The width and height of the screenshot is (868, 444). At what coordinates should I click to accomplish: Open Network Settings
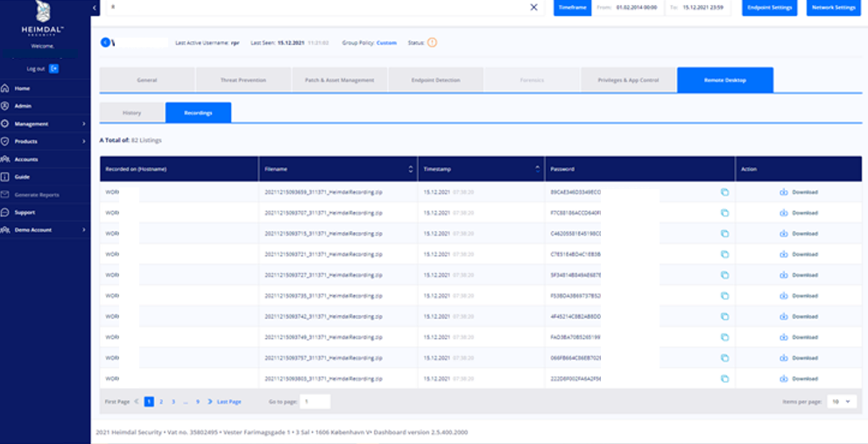pos(834,7)
